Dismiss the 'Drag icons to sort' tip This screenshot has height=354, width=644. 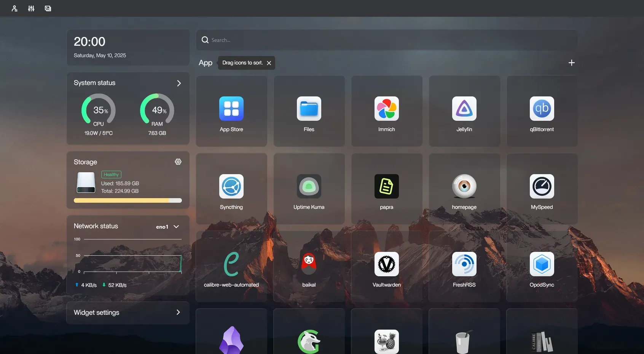coord(269,63)
